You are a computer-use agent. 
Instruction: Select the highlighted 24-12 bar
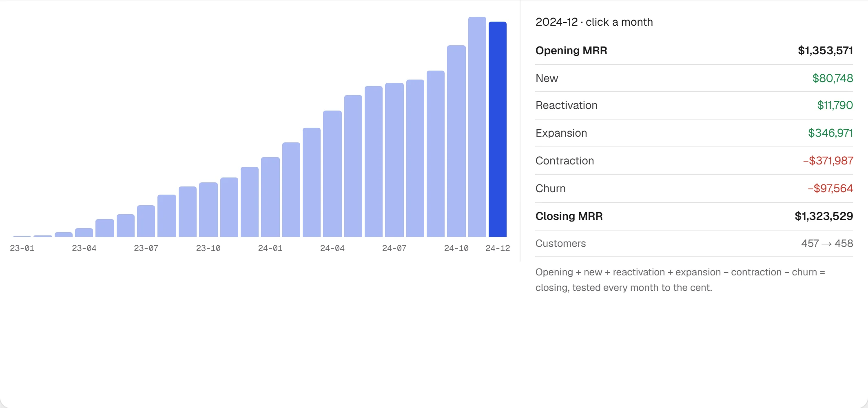[x=498, y=129]
